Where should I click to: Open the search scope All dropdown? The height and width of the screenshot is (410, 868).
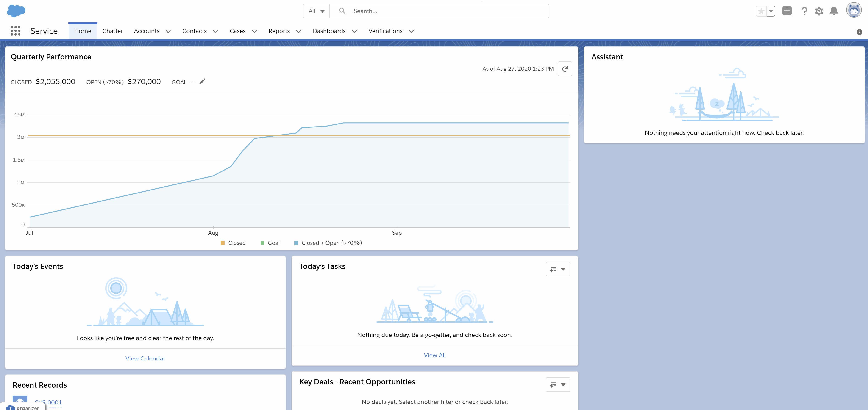point(316,11)
